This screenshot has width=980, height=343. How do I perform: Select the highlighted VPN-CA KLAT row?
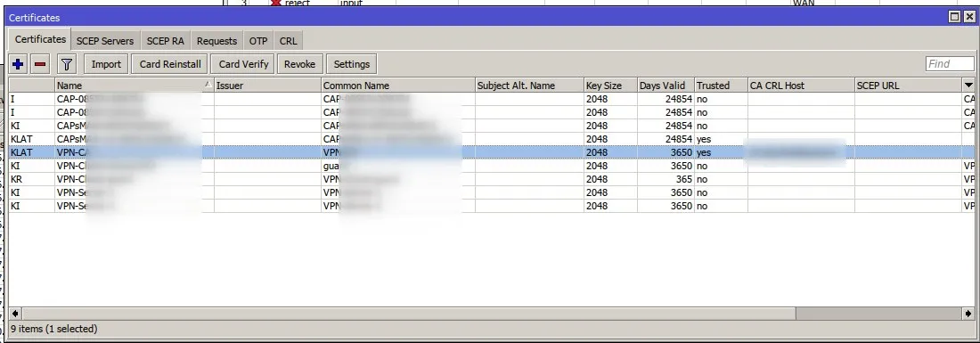[x=491, y=152]
